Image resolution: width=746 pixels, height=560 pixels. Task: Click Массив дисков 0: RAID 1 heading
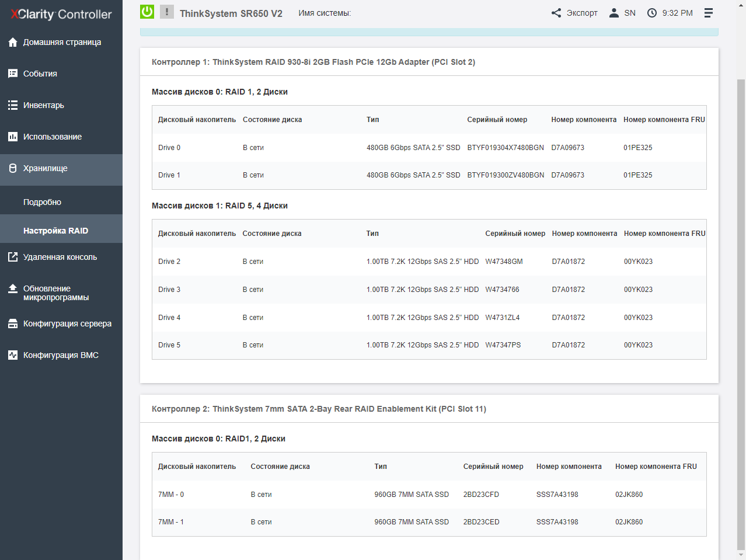219,92
